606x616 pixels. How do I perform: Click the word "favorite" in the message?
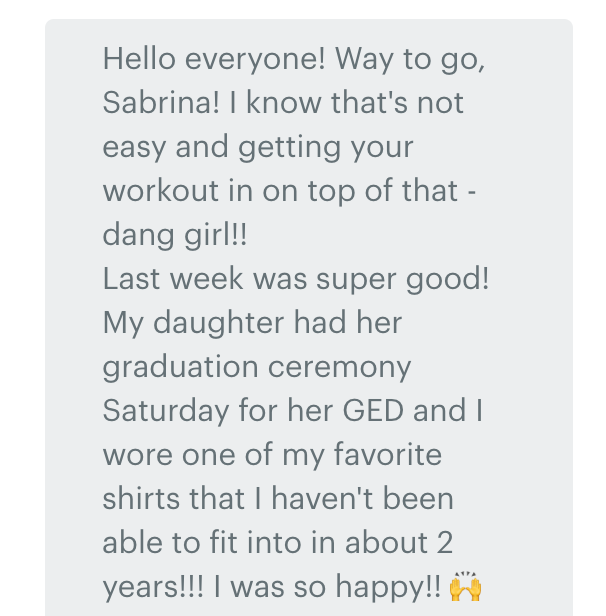[388, 454]
